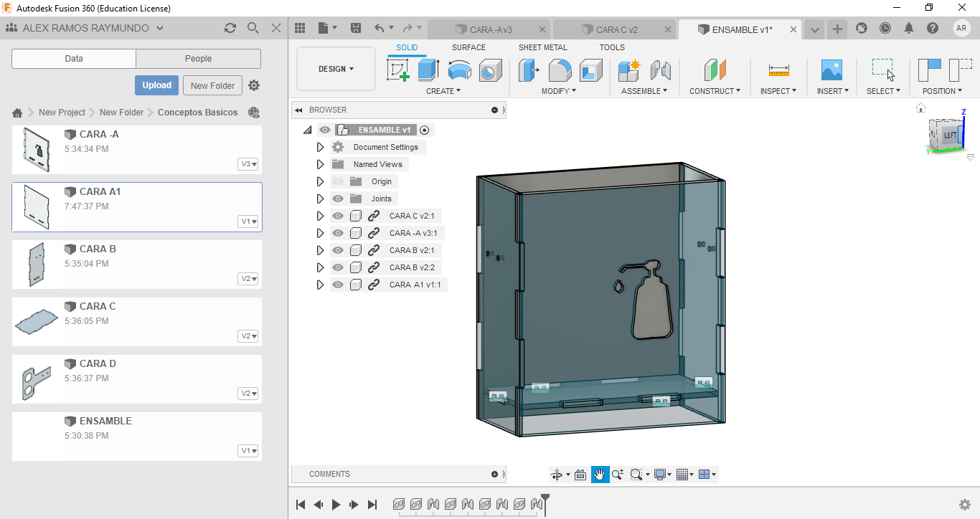Expand Document Settings node
This screenshot has width=980, height=519.
pos(320,147)
